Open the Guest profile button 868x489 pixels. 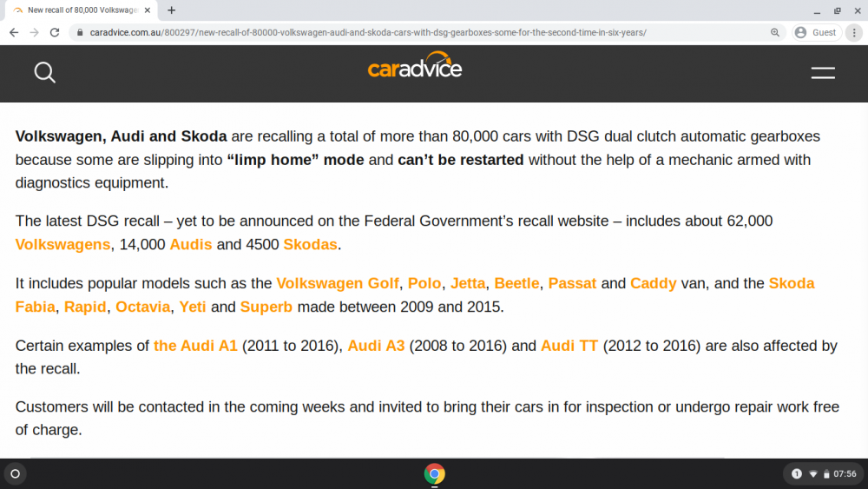coord(817,33)
